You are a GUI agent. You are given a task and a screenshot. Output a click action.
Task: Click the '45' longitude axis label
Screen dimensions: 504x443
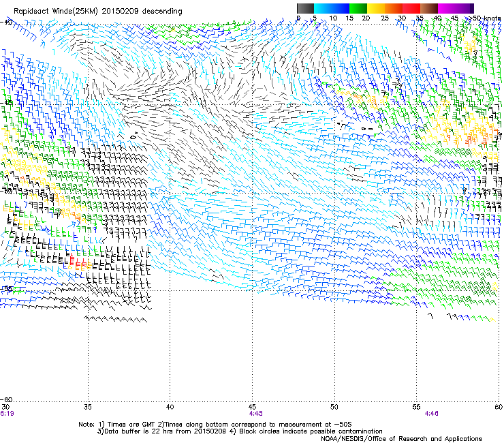click(252, 408)
